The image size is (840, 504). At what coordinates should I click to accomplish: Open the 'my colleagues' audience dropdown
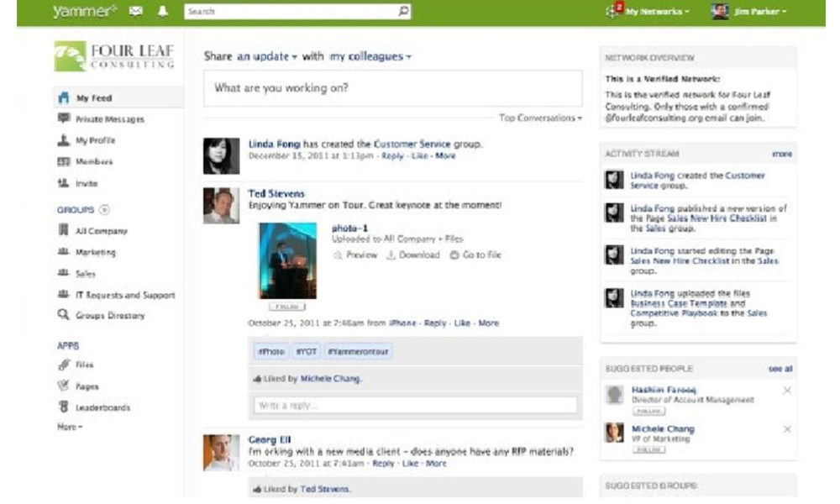(x=370, y=56)
